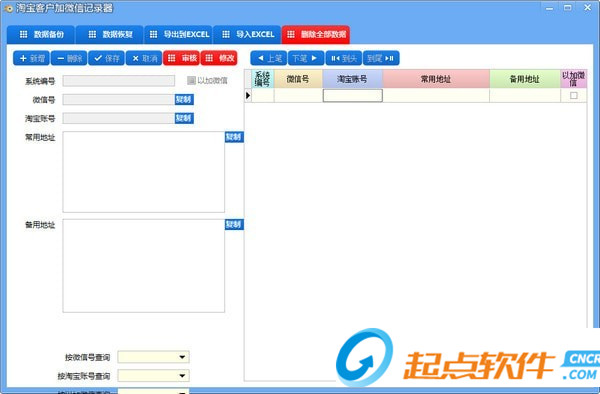
Task: Toggle 以加微信 checkbox in form
Action: (191, 80)
